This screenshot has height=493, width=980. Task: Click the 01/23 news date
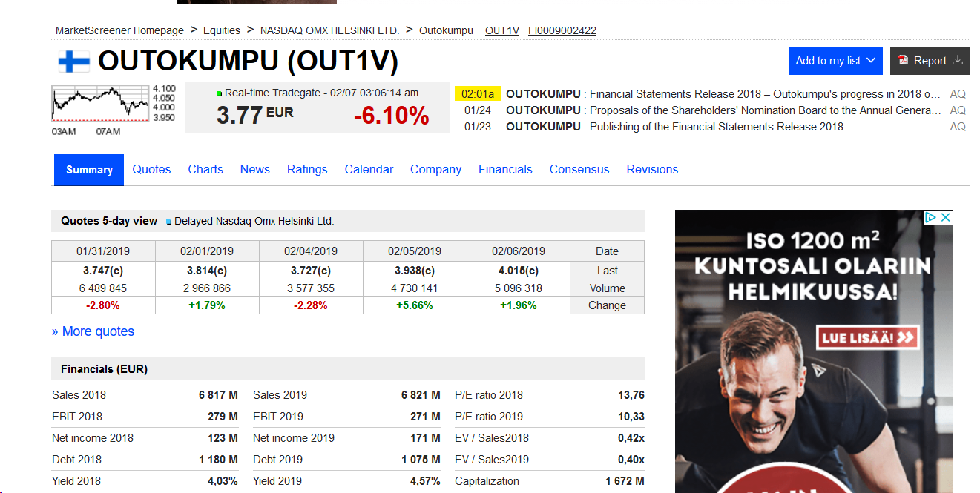(x=478, y=127)
